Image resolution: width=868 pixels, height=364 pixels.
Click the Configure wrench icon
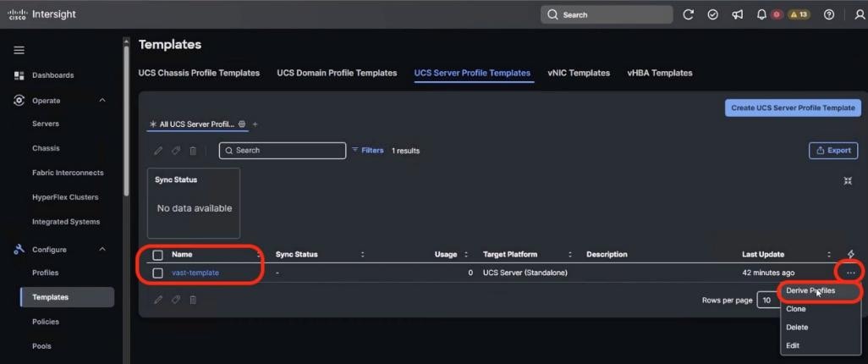point(19,250)
